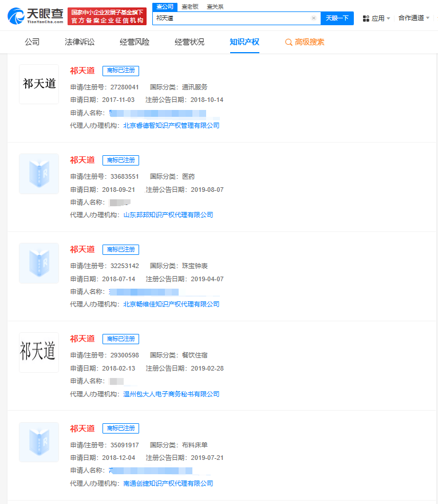Open agency link 山东邦邦知识产权代理有限公司
Screen dimensions: 438x504
tap(168, 215)
